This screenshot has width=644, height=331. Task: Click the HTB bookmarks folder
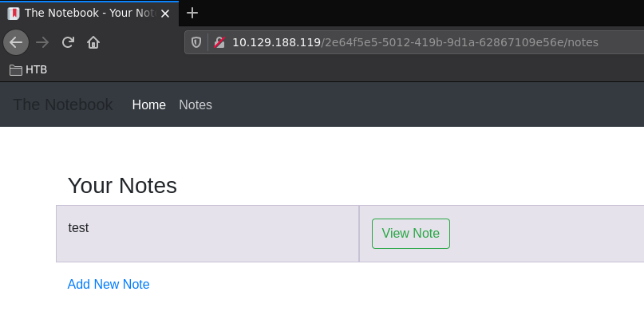point(29,69)
